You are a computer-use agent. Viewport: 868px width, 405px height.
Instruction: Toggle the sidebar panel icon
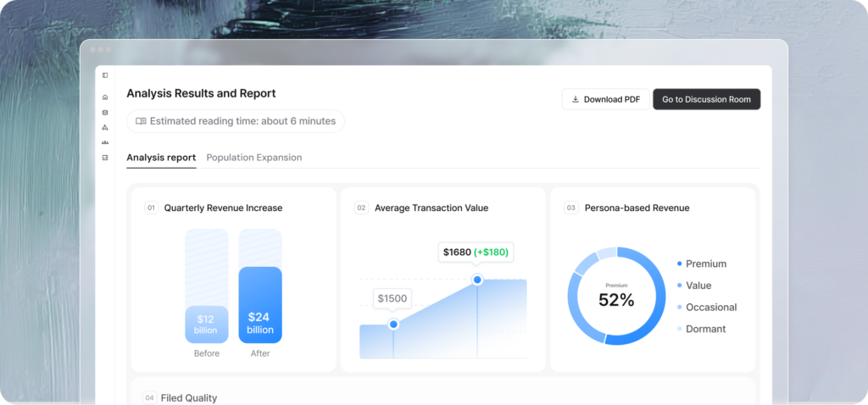click(105, 75)
